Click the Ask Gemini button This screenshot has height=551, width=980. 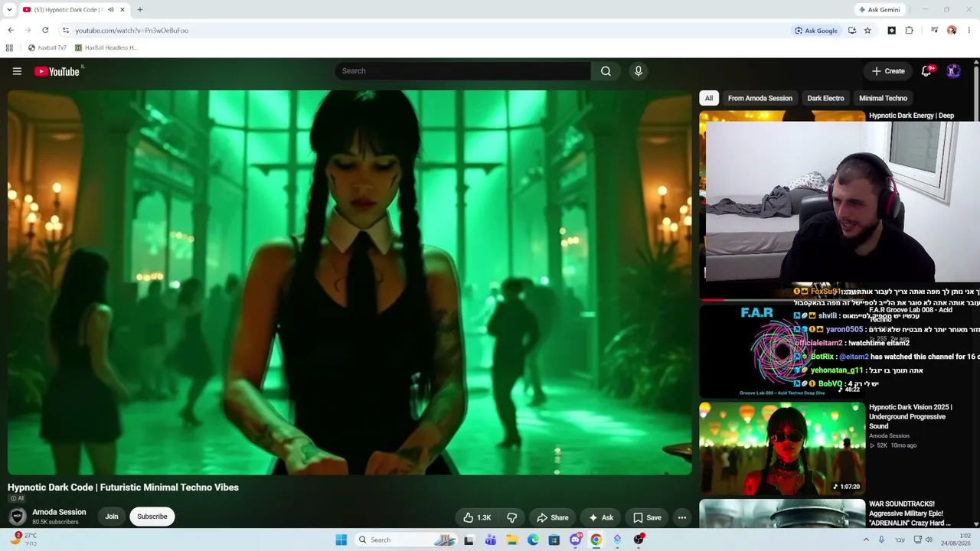pyautogui.click(x=880, y=10)
